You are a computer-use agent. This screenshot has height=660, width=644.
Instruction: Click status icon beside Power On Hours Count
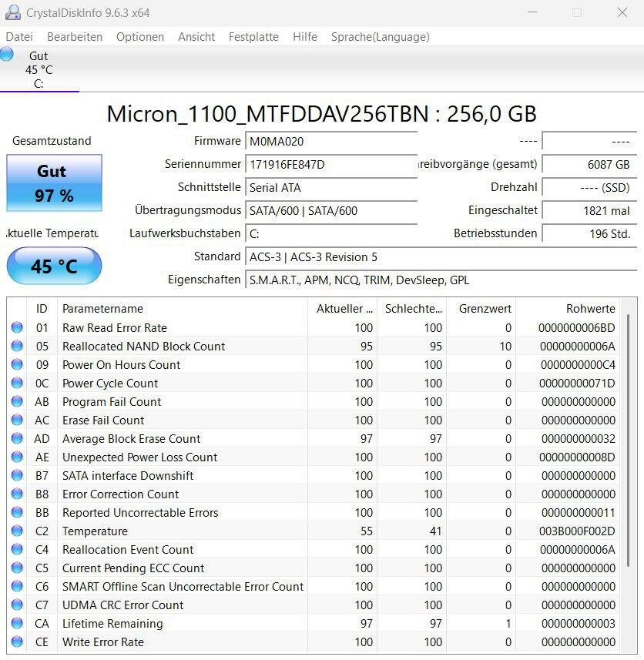point(17,365)
